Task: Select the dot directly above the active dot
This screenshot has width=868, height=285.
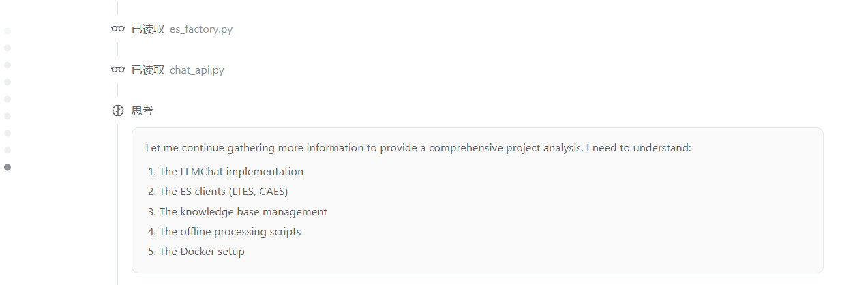Action: coord(8,150)
